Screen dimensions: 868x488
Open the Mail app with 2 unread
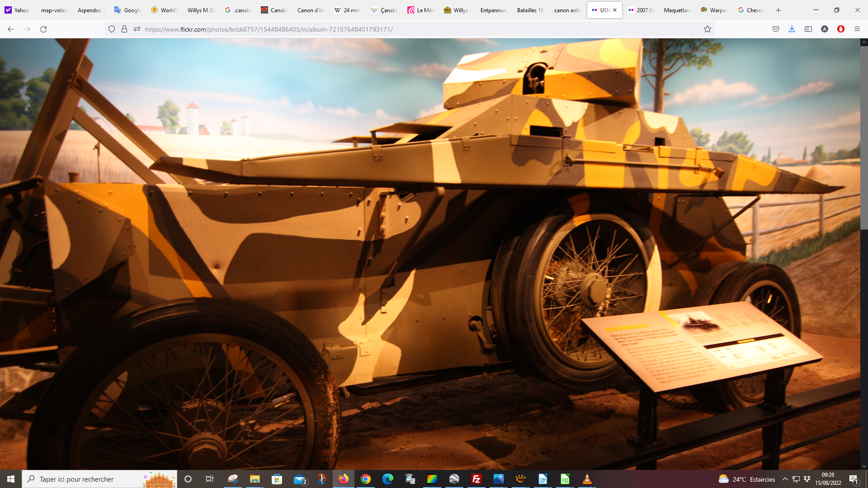pyautogui.click(x=300, y=479)
